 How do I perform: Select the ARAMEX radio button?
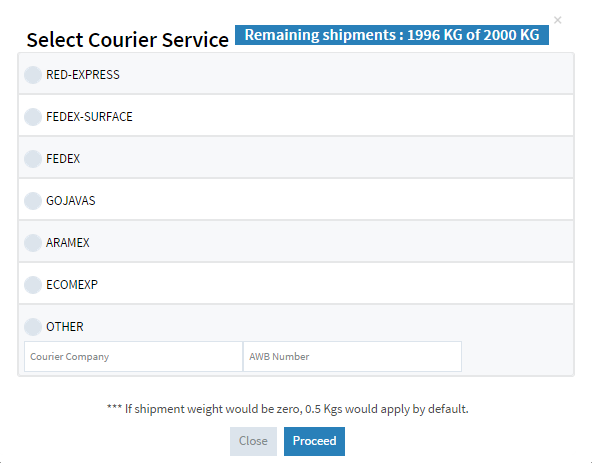[33, 242]
